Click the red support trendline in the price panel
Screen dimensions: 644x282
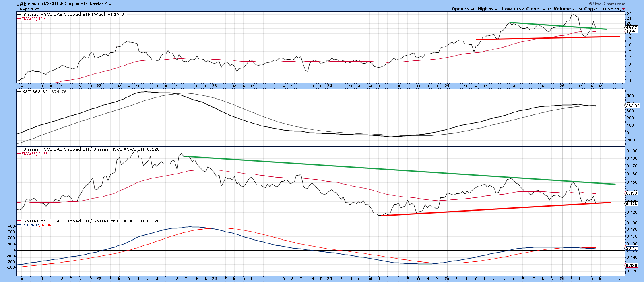click(547, 38)
